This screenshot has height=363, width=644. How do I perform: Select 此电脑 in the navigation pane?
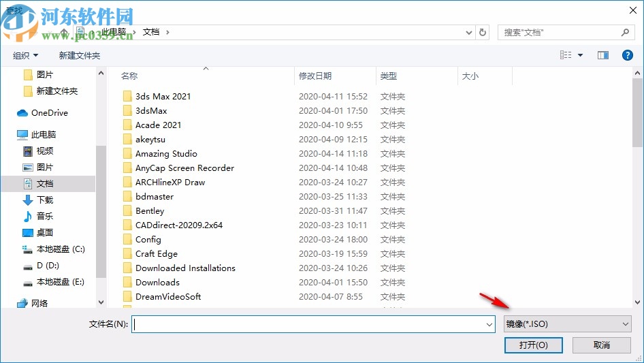point(36,134)
